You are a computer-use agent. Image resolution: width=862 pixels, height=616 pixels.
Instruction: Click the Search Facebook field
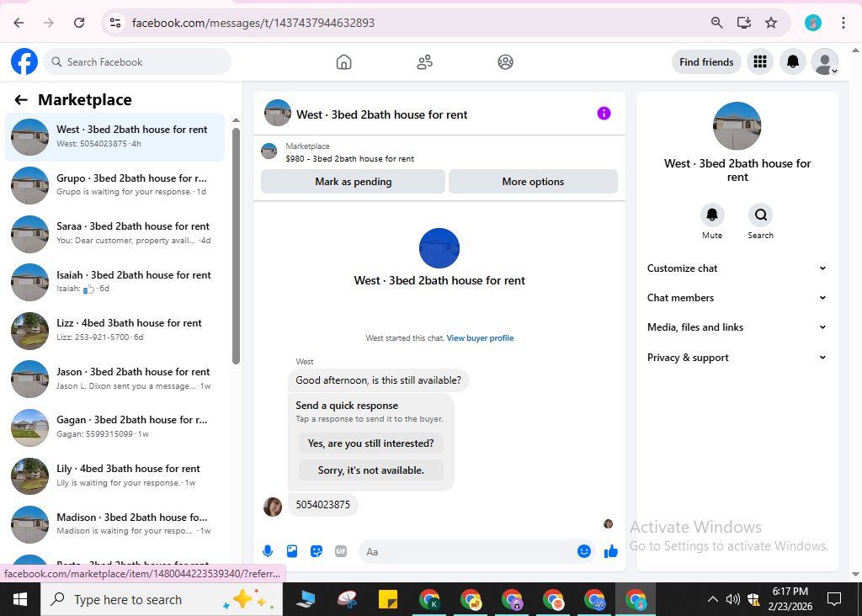(x=137, y=61)
